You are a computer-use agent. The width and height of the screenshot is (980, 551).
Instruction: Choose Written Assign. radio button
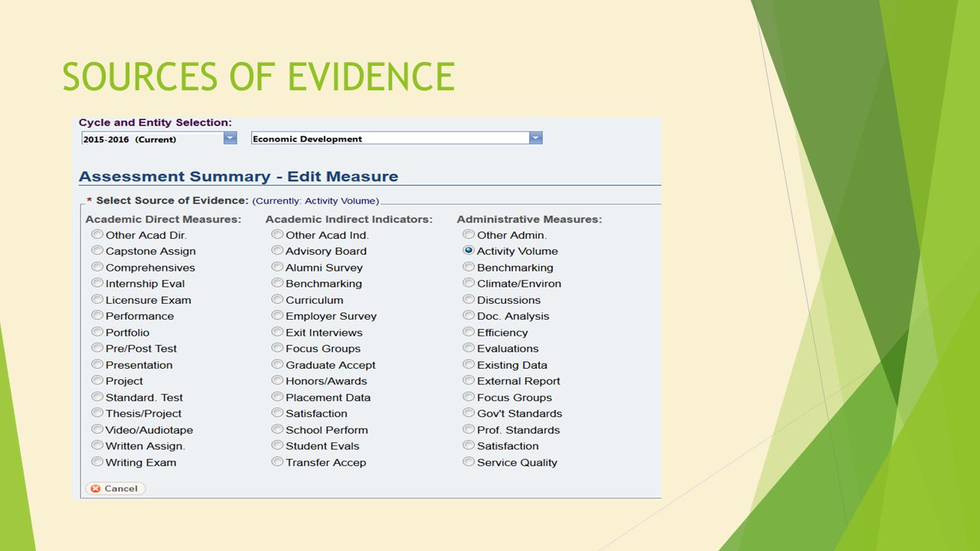[x=97, y=445]
